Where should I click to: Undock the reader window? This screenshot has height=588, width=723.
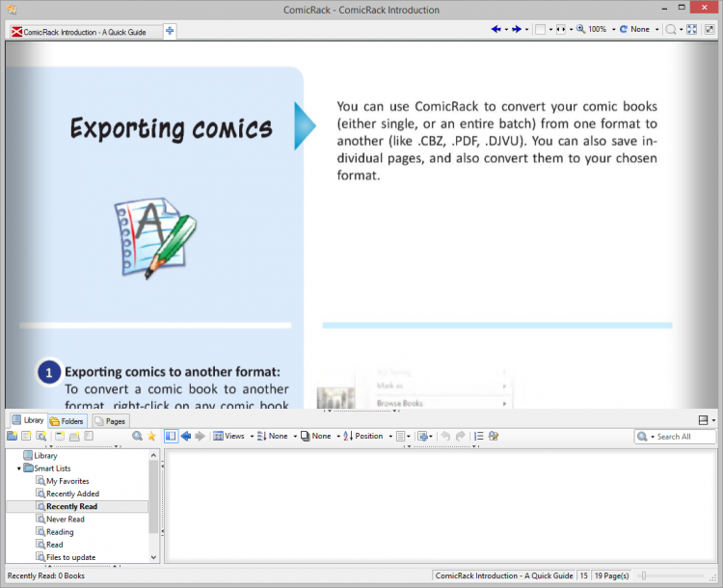click(710, 30)
